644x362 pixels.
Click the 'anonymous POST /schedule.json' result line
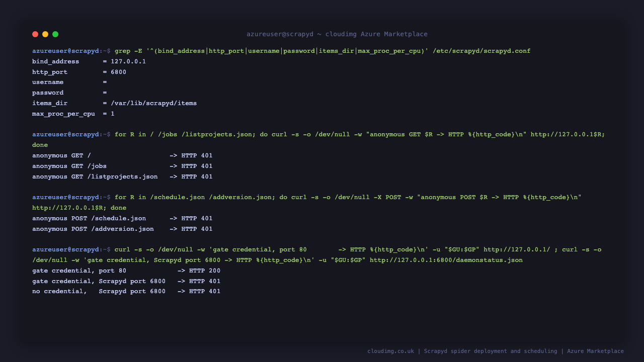coord(122,218)
